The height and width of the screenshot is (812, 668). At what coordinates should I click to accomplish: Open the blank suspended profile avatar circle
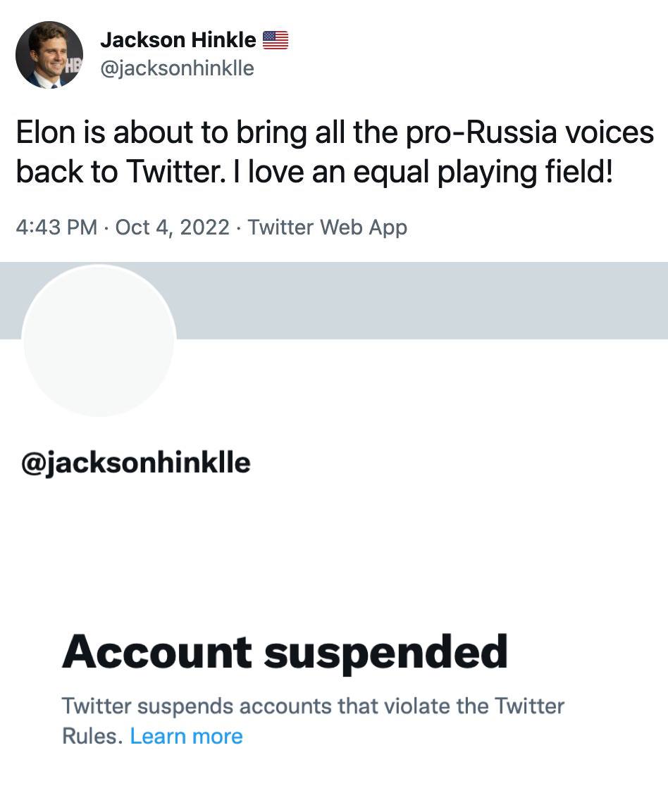point(99,341)
